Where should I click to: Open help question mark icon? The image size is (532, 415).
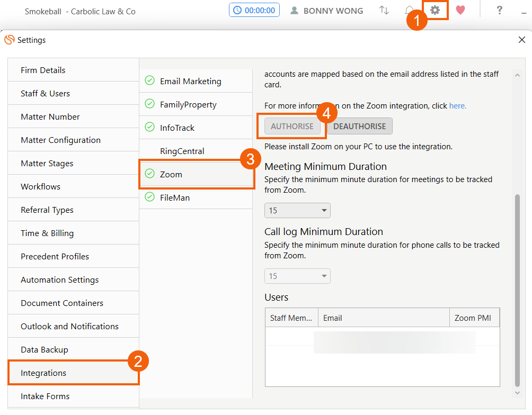(x=500, y=10)
